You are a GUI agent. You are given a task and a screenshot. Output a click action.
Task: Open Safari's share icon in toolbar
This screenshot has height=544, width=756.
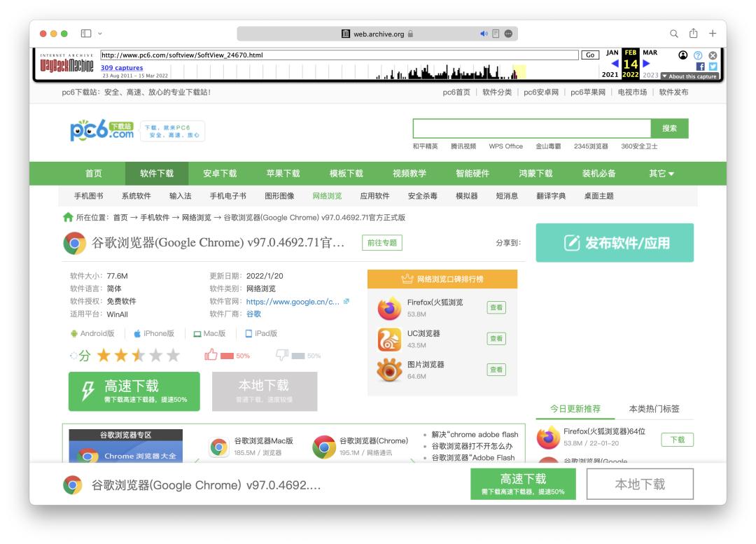click(692, 33)
